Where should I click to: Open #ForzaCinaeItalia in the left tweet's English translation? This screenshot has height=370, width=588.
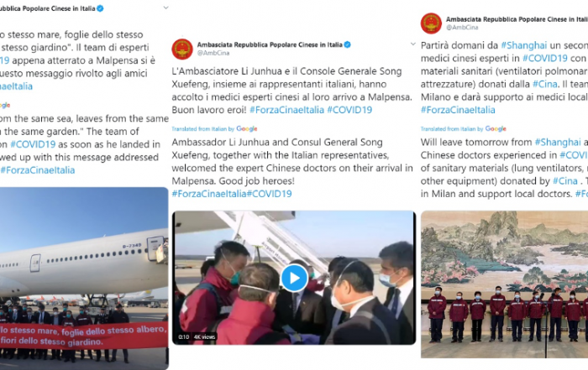click(38, 170)
